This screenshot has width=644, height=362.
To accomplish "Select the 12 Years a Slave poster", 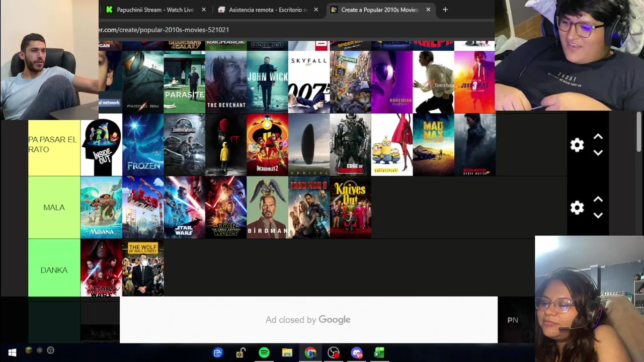I will 433,82.
